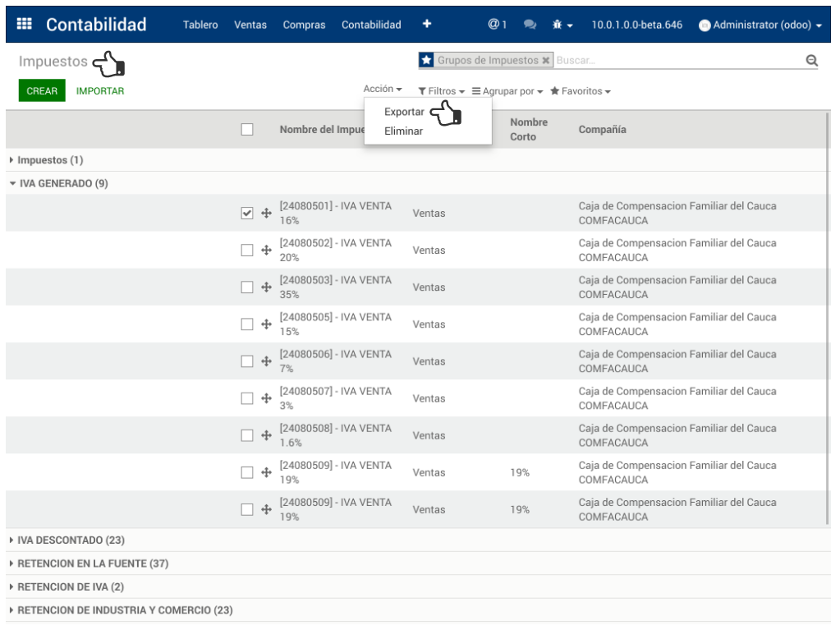The height and width of the screenshot is (630, 840).
Task: Click drag handle of IVA VENTA 20% row
Action: pyautogui.click(x=266, y=251)
